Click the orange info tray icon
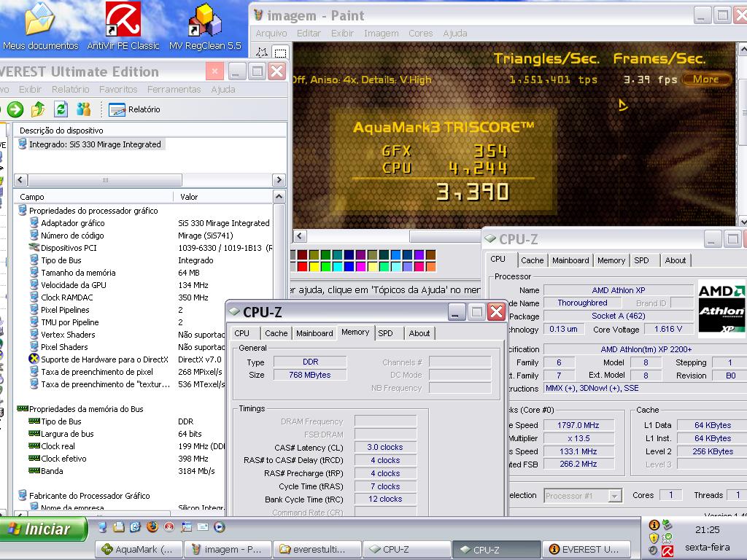The image size is (747, 560). tap(654, 525)
